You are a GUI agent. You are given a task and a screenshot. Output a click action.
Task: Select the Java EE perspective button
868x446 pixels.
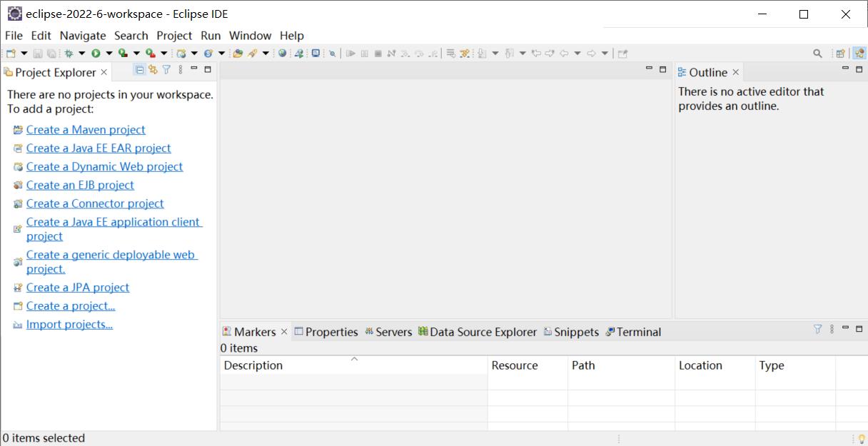tap(859, 53)
